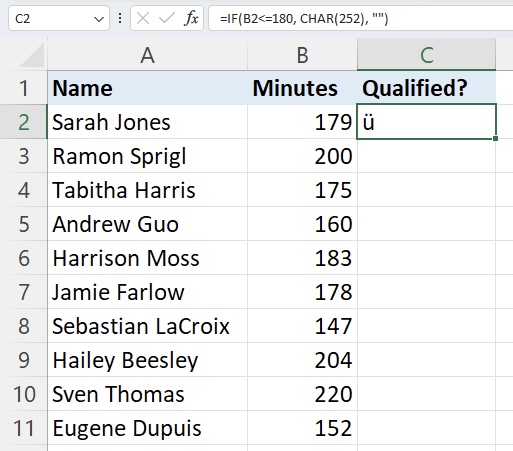Image resolution: width=513 pixels, height=451 pixels.
Task: Select the cell containing Sarah Jones
Action: [x=147, y=122]
